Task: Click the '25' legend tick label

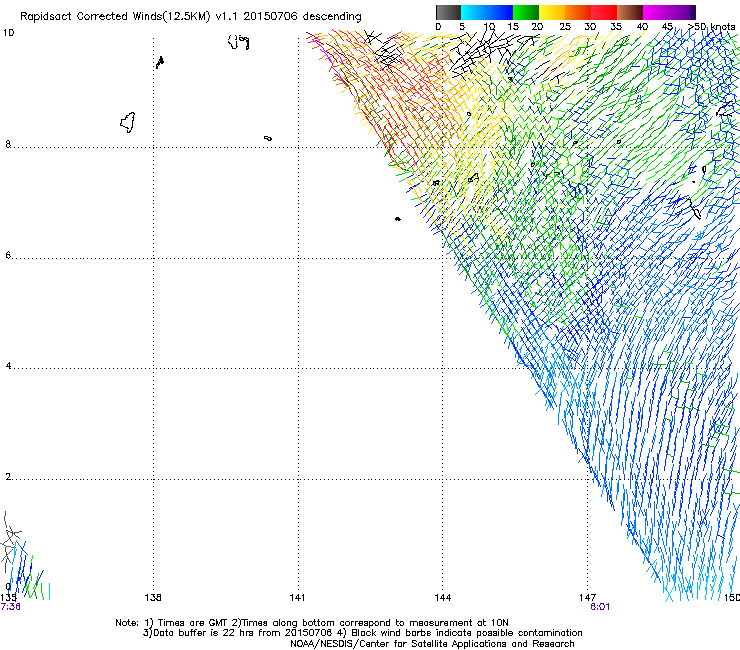Action: tap(564, 27)
